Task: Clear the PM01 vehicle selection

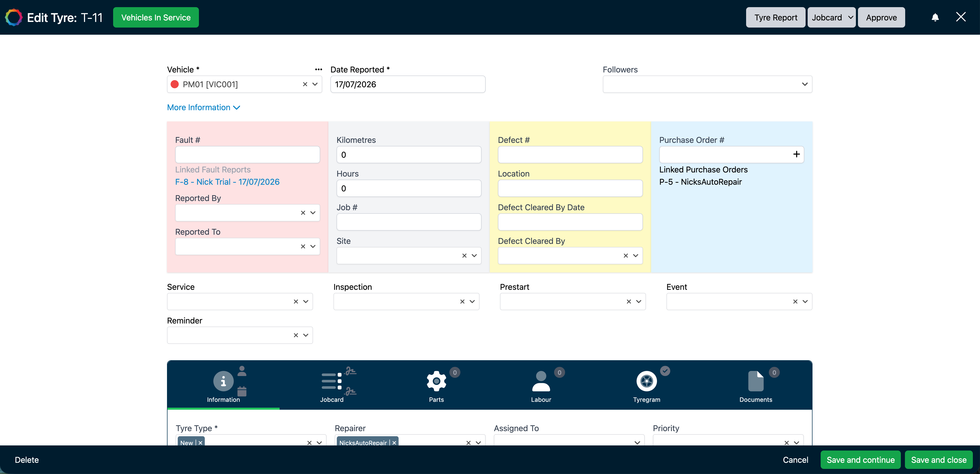Action: [305, 84]
